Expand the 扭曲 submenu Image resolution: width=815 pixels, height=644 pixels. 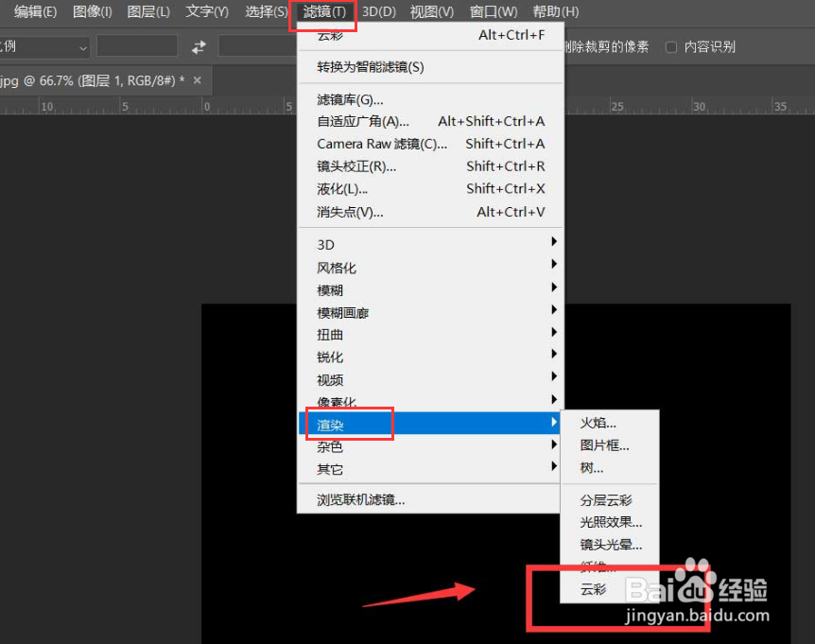tap(430, 335)
